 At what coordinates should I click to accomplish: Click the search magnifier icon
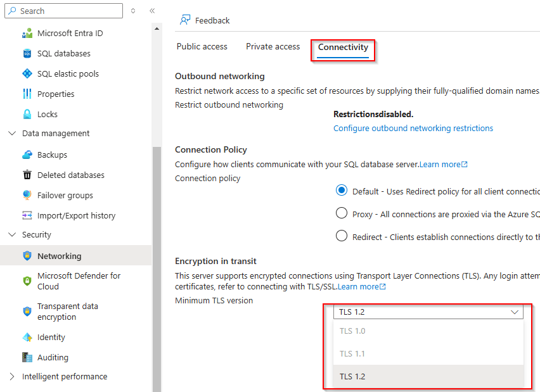pos(13,11)
